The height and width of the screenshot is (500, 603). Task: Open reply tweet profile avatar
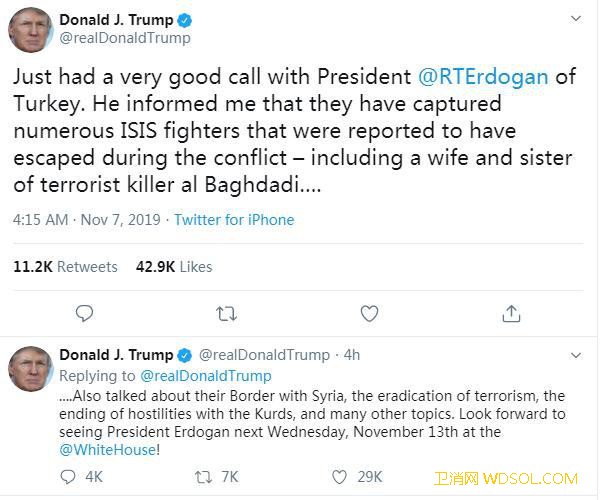tap(30, 370)
